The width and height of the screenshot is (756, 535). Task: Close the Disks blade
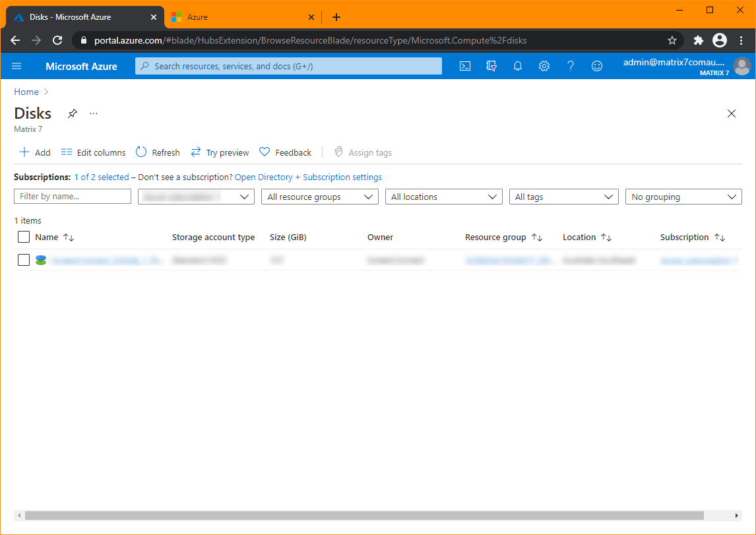click(732, 113)
